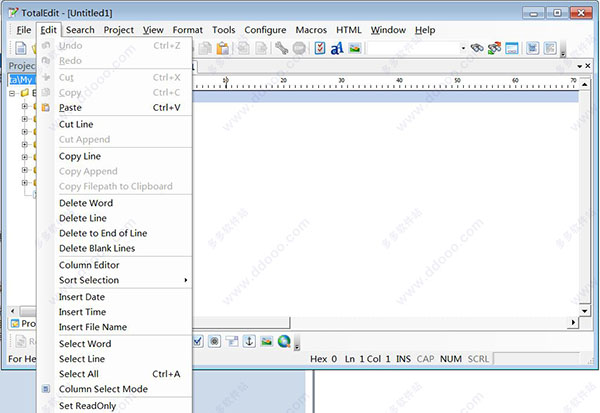Click the wrench tool icon in the toolbar

pos(281,48)
